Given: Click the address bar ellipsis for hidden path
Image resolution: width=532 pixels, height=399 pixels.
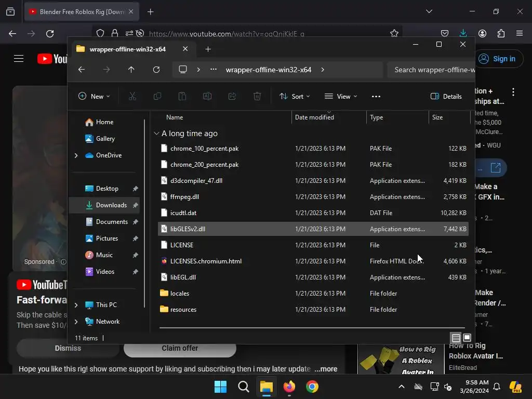Looking at the screenshot, I should pos(214,69).
